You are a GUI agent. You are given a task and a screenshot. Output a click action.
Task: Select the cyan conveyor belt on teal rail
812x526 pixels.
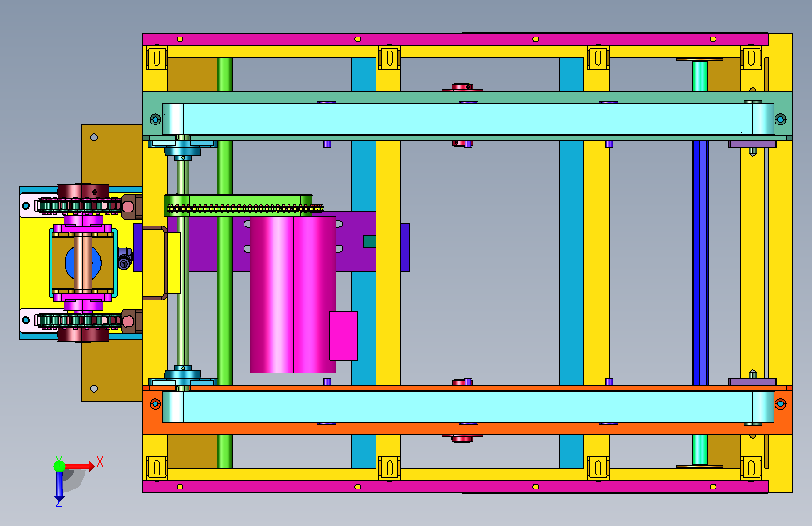[467, 119]
